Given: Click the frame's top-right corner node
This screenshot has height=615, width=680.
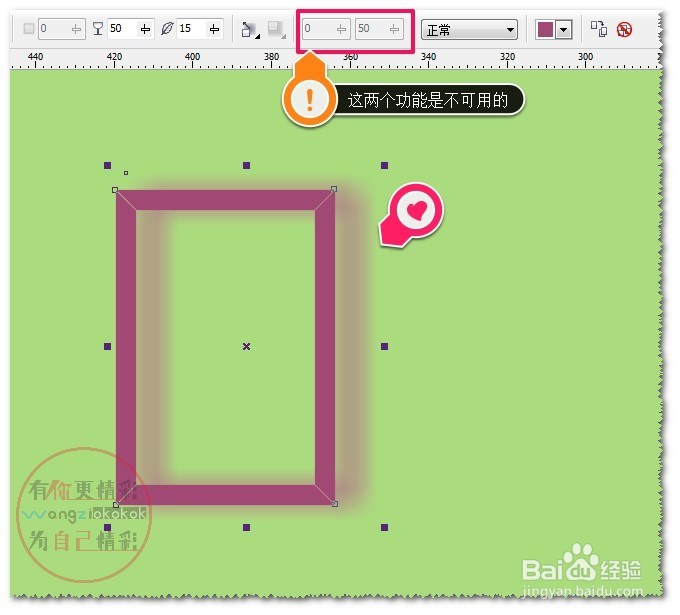Looking at the screenshot, I should pyautogui.click(x=334, y=189).
